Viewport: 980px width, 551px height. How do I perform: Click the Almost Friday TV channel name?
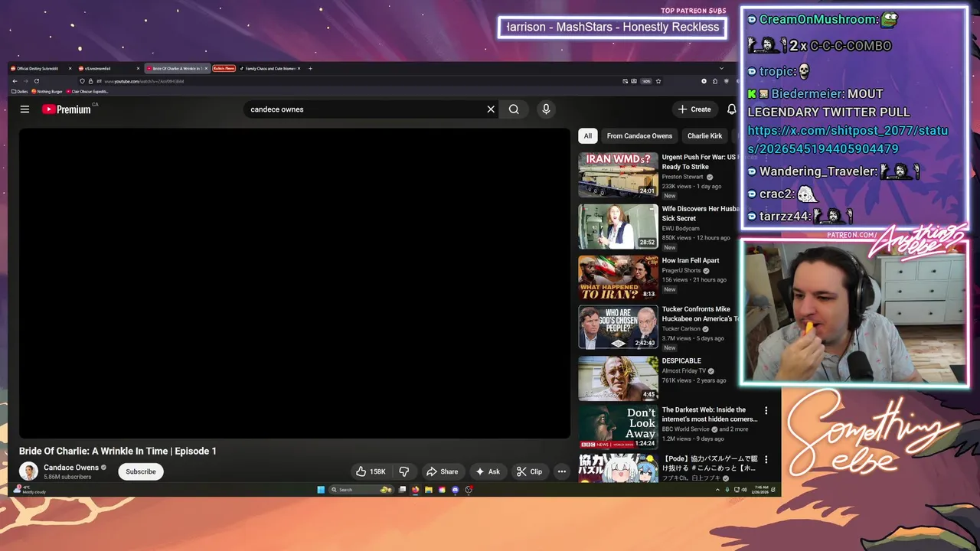(684, 371)
